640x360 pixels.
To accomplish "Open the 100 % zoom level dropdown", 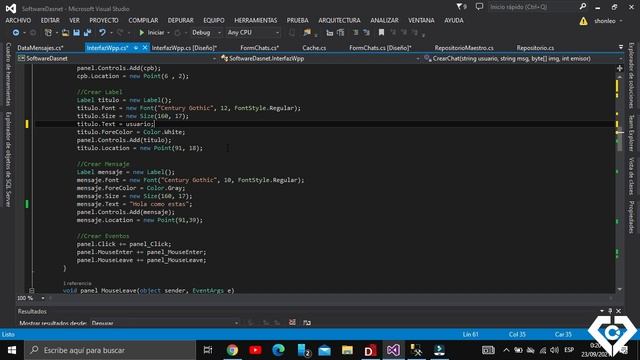I will click(42, 298).
